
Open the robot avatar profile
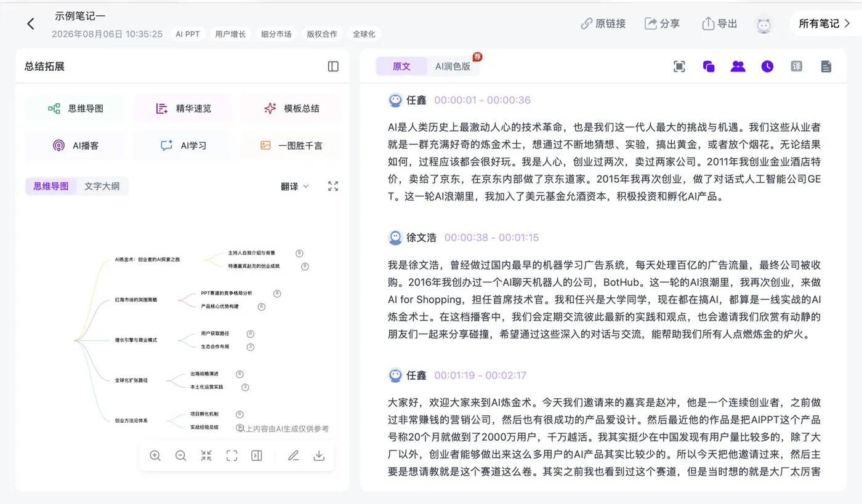point(764,24)
